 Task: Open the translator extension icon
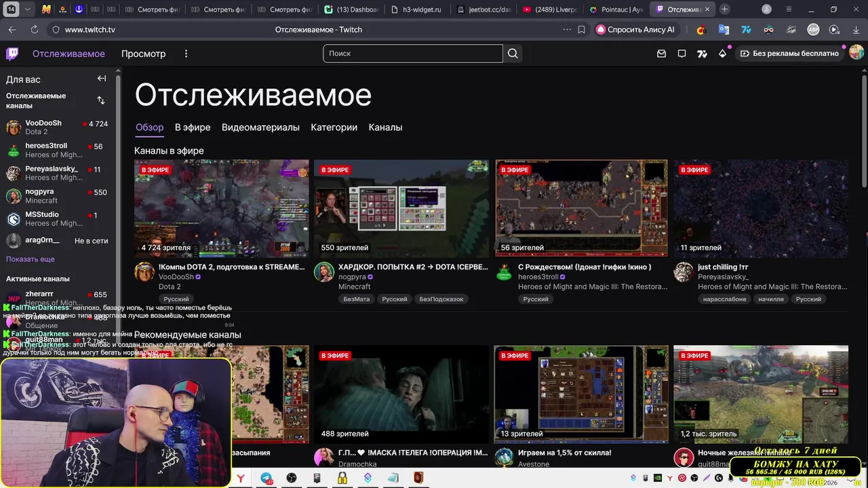pyautogui.click(x=724, y=30)
